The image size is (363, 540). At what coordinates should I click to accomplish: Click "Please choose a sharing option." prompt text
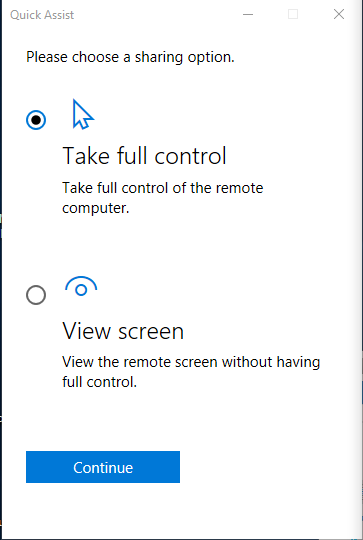[x=130, y=57]
